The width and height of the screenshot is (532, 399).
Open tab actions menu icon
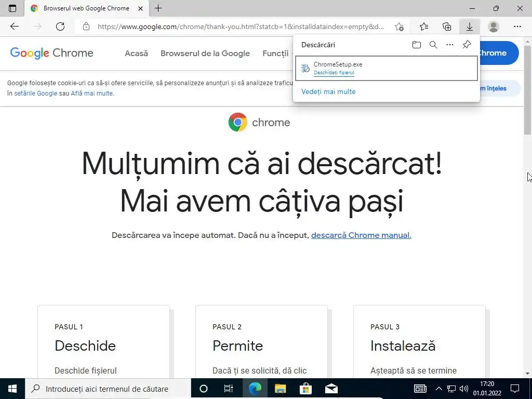[x=12, y=8]
